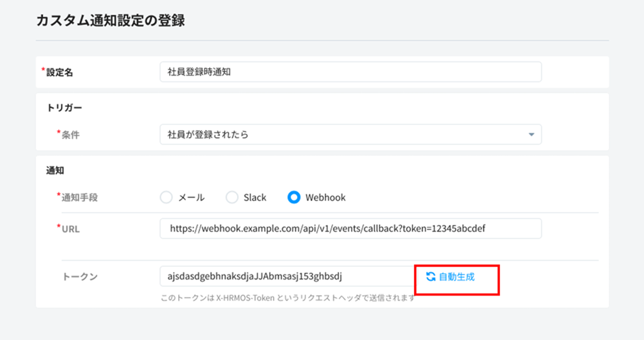Focus the 設定名 input field
The height and width of the screenshot is (340, 644).
coord(350,72)
